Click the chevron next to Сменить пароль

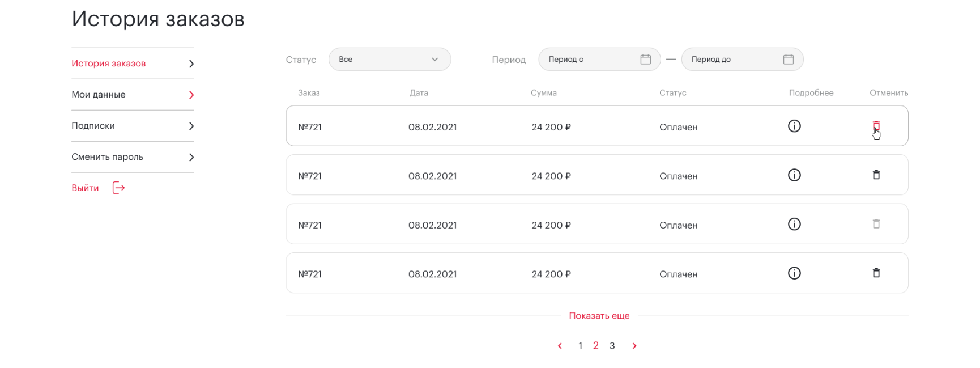191,157
